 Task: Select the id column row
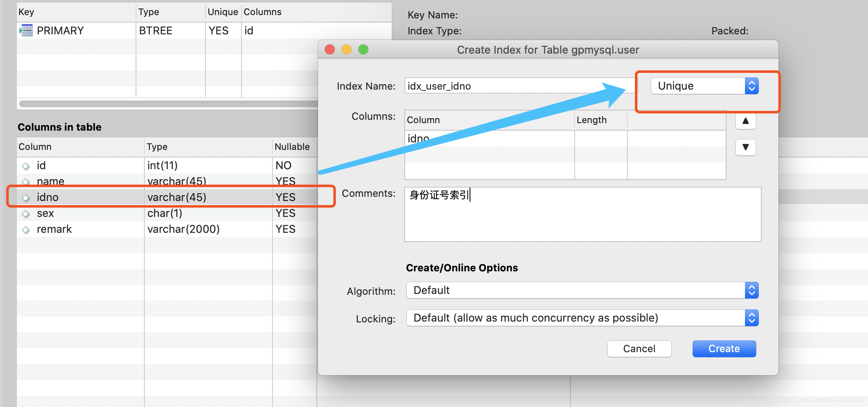(167, 165)
